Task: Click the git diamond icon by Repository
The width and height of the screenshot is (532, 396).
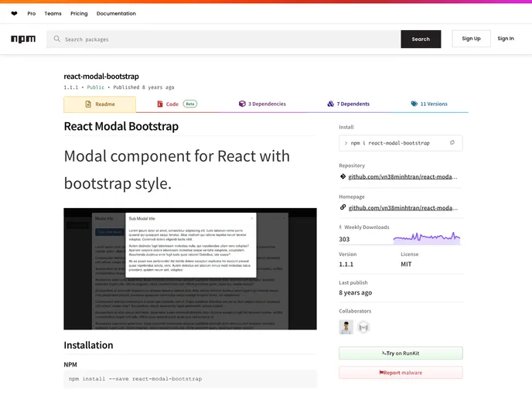Action: [343, 176]
